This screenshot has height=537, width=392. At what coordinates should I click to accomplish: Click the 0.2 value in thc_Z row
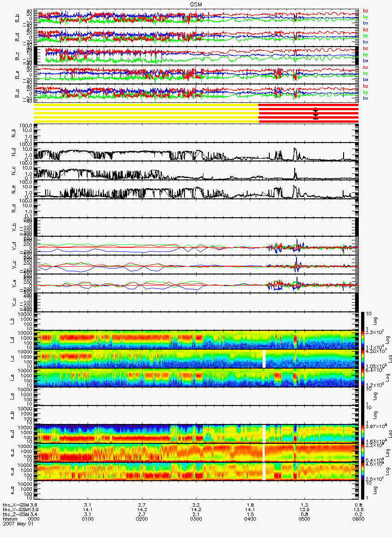point(359,514)
